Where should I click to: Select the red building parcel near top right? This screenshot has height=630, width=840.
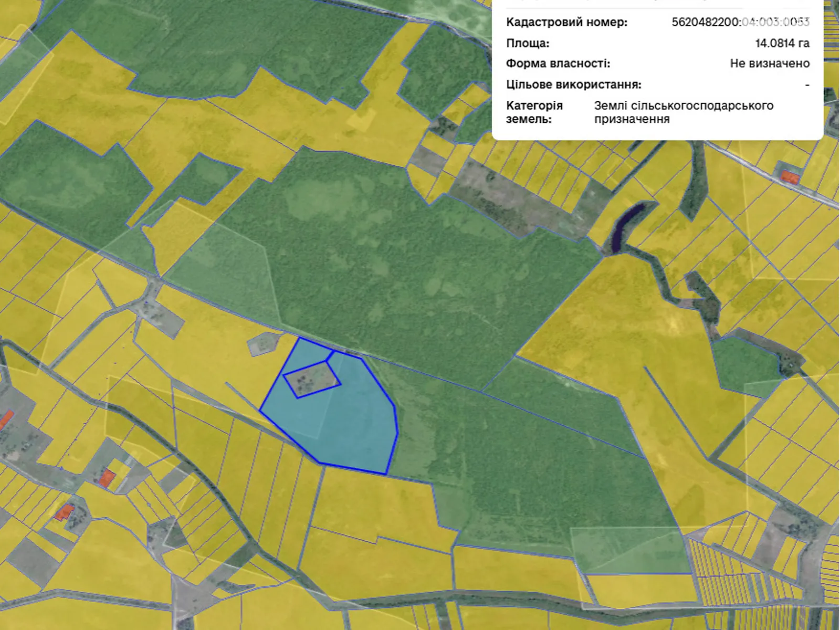(789, 177)
